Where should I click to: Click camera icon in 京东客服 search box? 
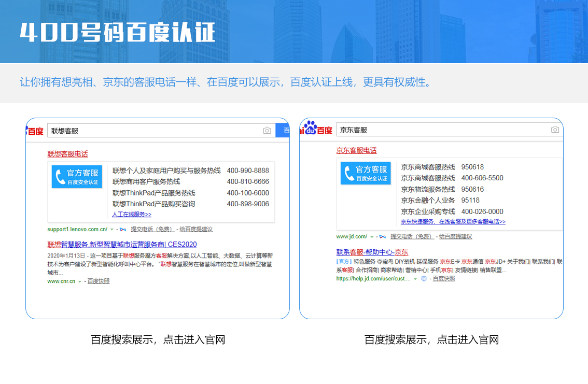555,130
